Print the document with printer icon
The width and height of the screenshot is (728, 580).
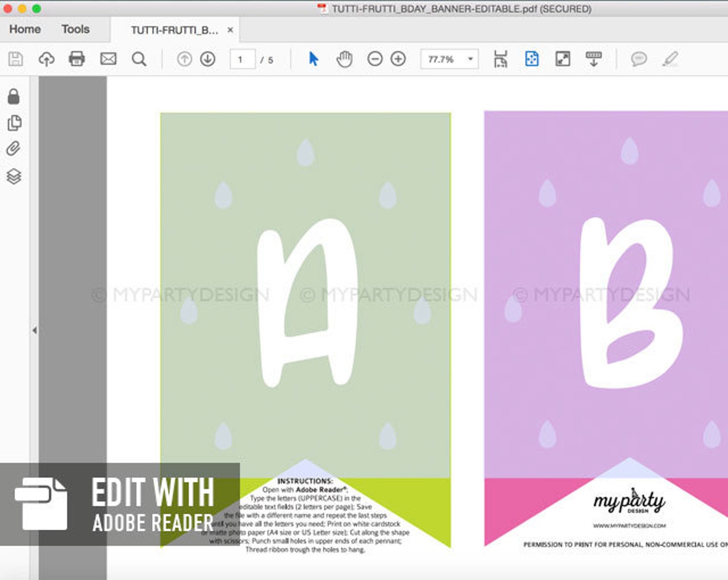[x=77, y=59]
